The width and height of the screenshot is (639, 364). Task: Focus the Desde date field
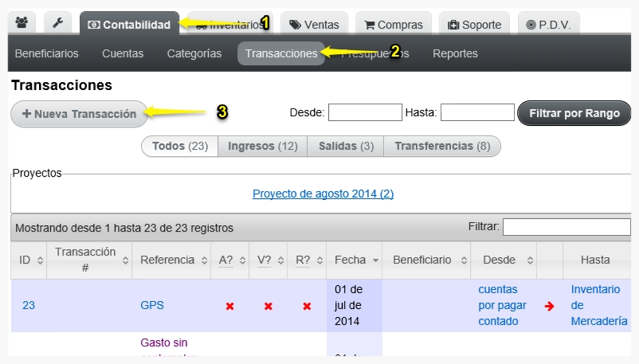pos(365,112)
